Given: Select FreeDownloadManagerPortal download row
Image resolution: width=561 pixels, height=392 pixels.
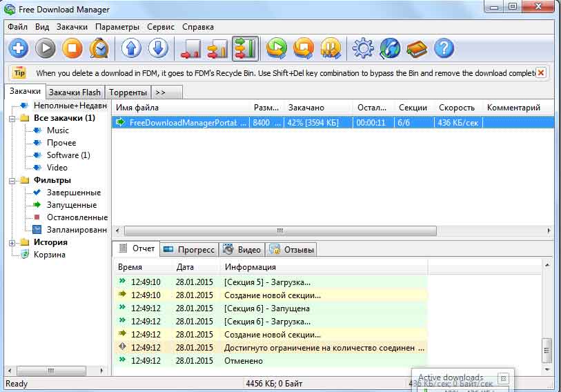Looking at the screenshot, I should coord(333,123).
